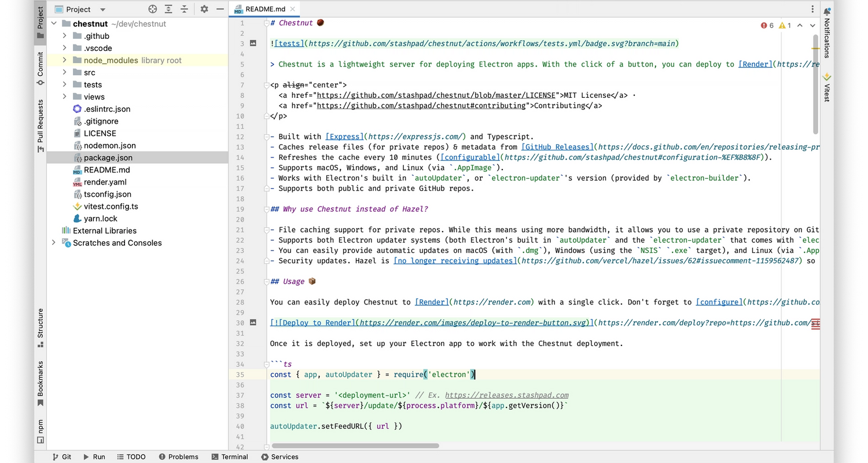The image size is (868, 463).
Task: Click the [Express] link on line 12
Action: [x=344, y=137]
